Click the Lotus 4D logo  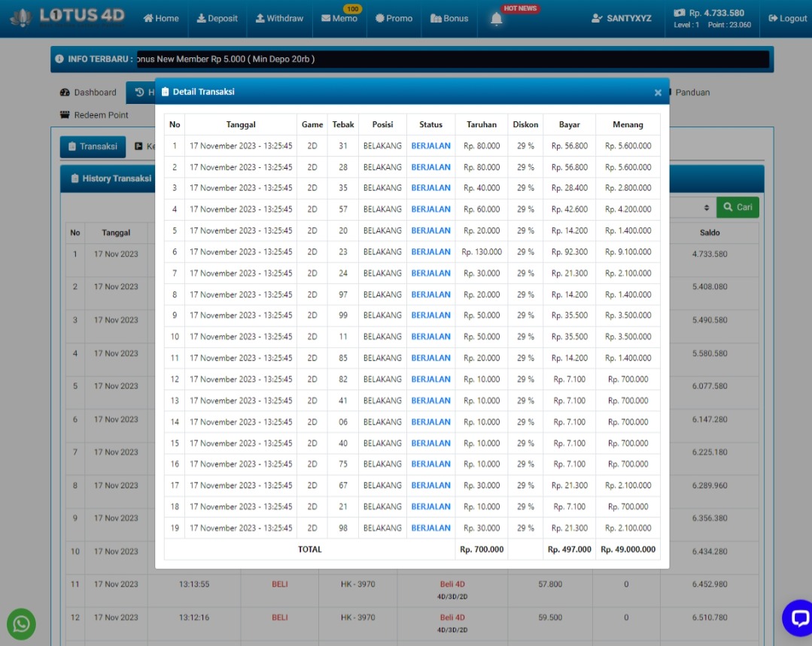pos(68,17)
